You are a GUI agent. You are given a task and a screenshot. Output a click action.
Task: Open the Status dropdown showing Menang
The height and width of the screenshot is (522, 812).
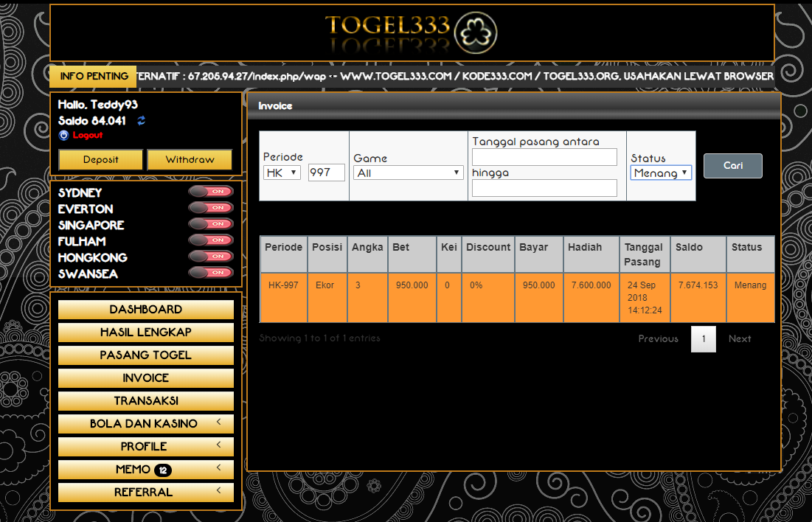(x=661, y=173)
